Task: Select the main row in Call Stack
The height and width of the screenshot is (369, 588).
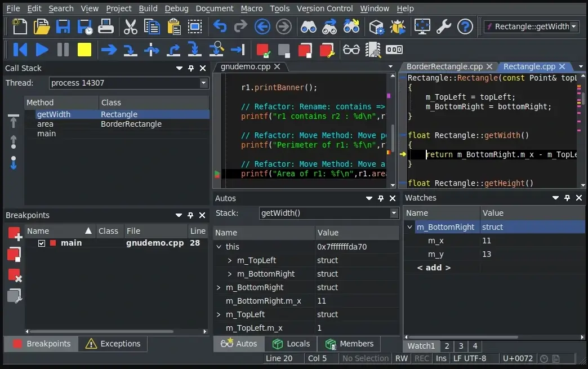Action: coord(117,134)
